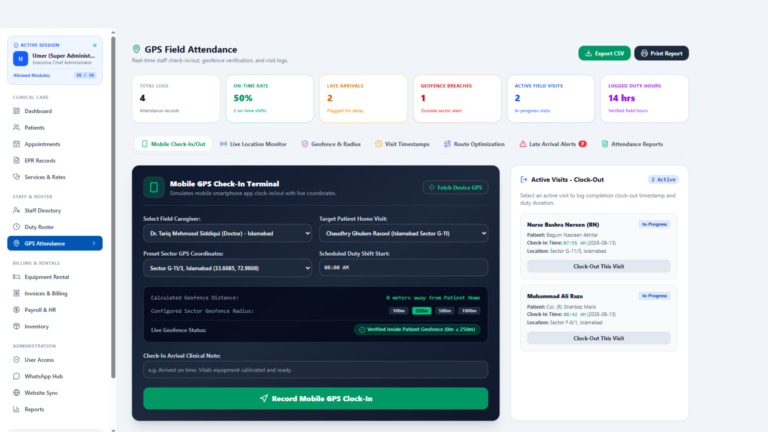Viewport: 768px width, 432px height.
Task: Click the In-Progress badge for Nurse Bushra Noreen
Action: click(x=654, y=224)
